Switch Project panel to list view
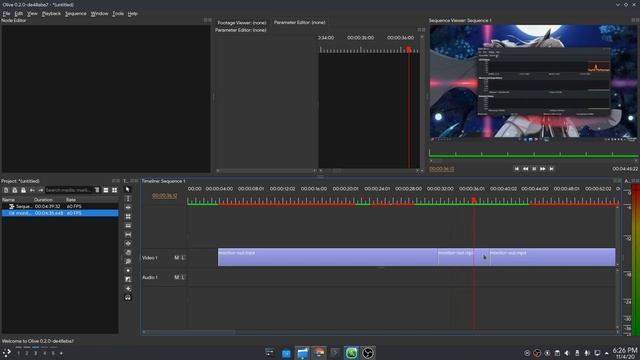The width and height of the screenshot is (640, 360). coord(106,190)
